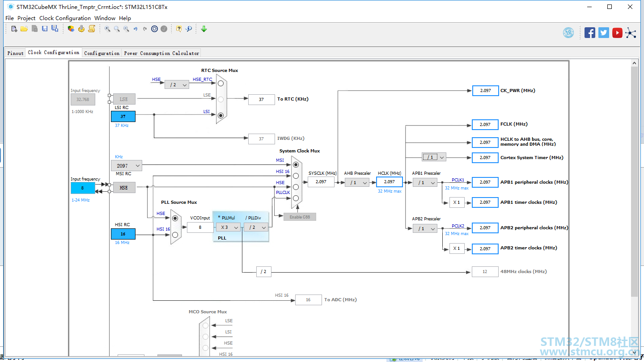Click the HCLK (MHz) value field

tap(390, 182)
